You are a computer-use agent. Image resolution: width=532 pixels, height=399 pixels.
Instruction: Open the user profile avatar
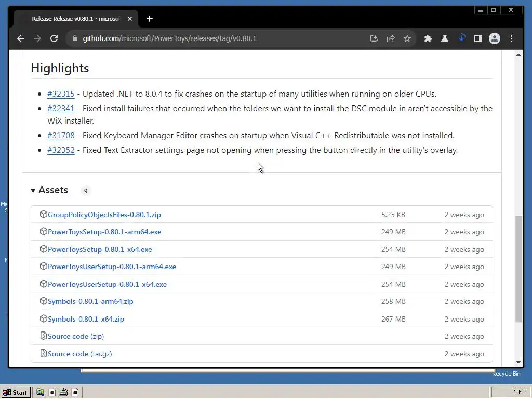(495, 38)
